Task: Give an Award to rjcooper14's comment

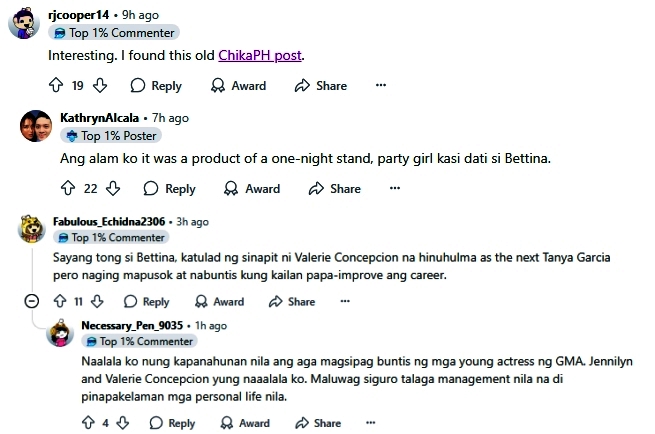Action: (x=238, y=86)
